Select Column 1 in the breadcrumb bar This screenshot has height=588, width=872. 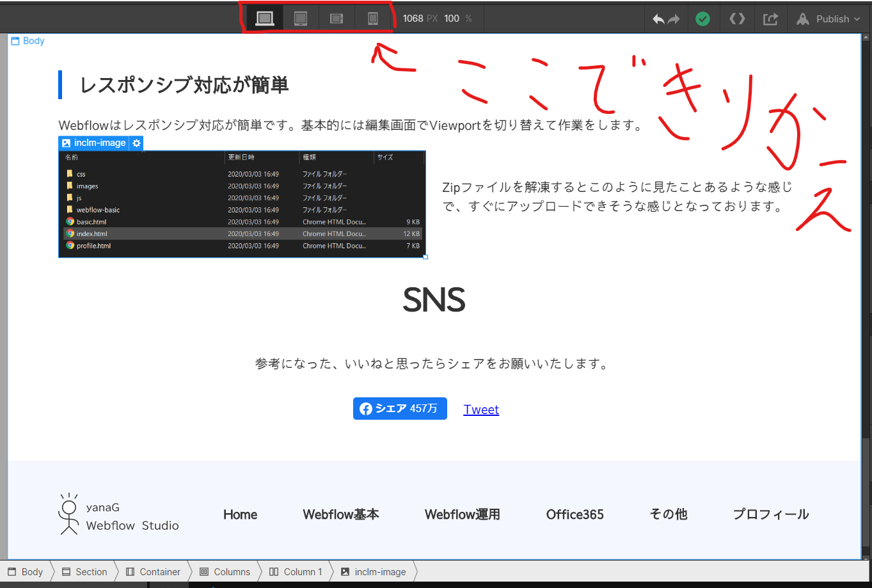pyautogui.click(x=296, y=572)
